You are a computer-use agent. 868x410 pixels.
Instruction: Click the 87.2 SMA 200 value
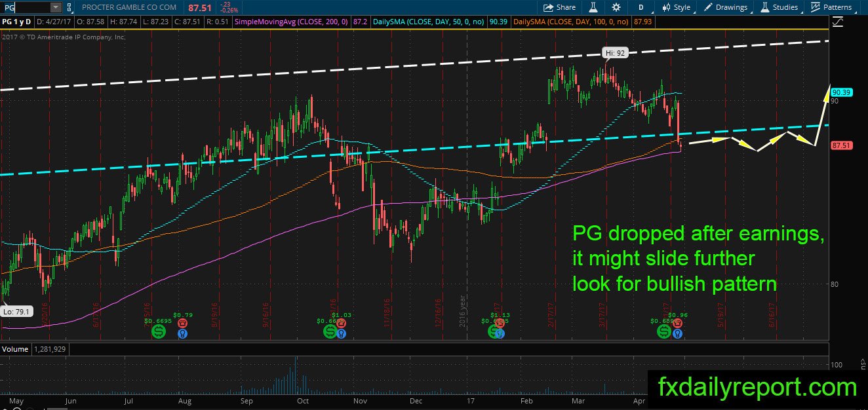click(x=360, y=22)
